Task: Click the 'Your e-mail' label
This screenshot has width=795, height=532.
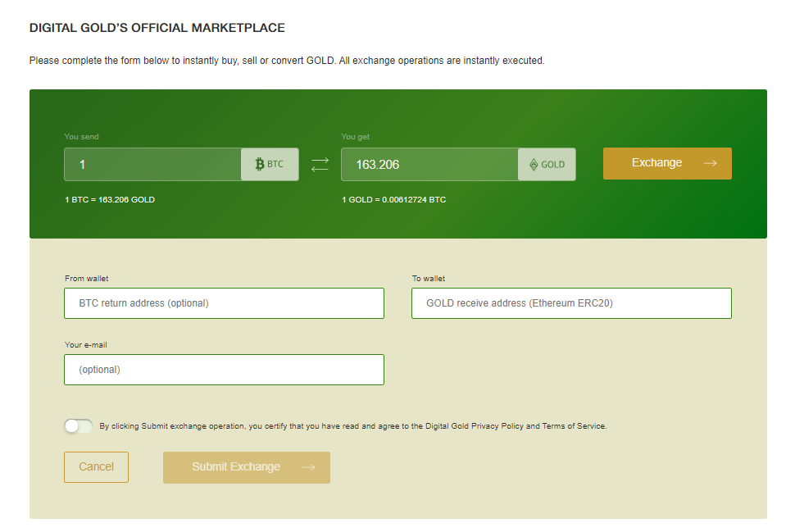Action: tap(86, 345)
